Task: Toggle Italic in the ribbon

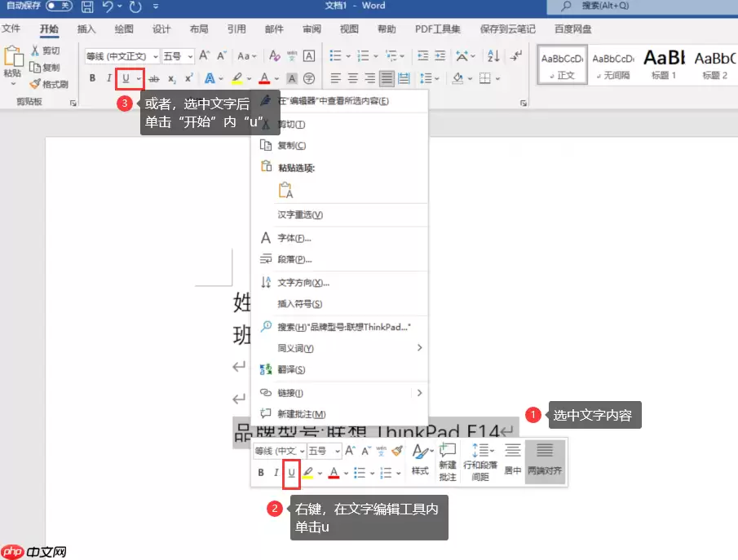Action: [108, 78]
